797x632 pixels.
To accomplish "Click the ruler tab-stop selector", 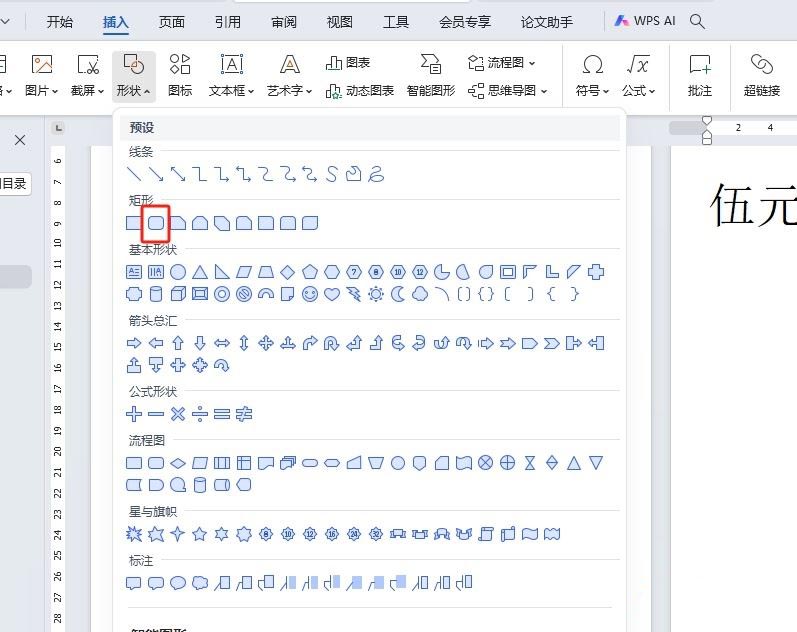I will pyautogui.click(x=58, y=128).
